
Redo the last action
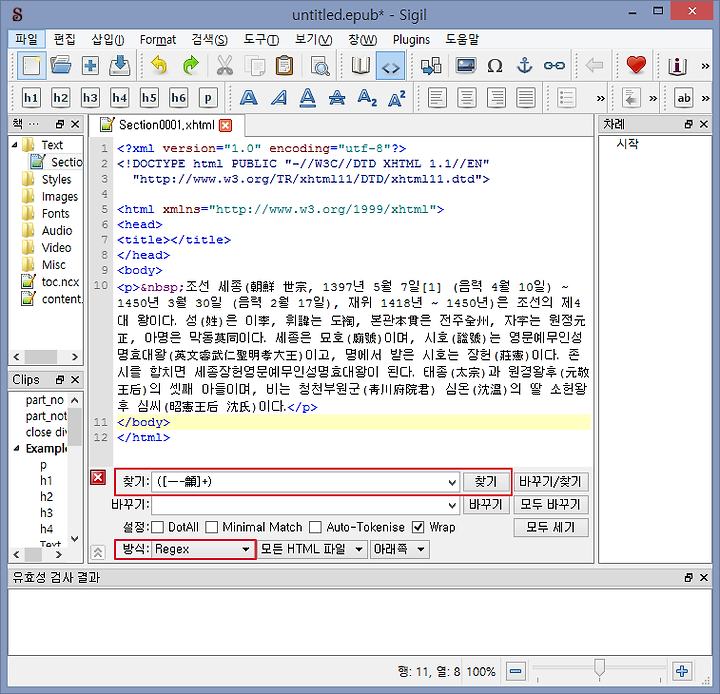[x=190, y=66]
